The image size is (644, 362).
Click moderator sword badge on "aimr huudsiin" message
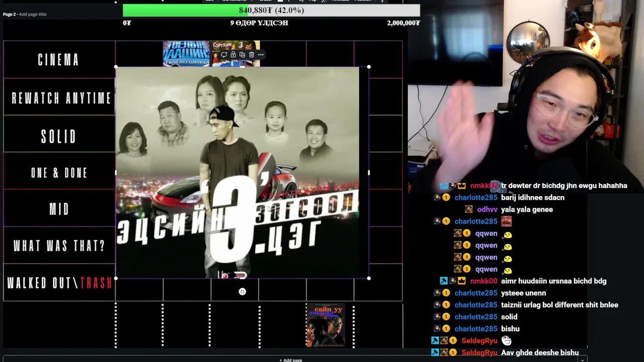[443, 281]
